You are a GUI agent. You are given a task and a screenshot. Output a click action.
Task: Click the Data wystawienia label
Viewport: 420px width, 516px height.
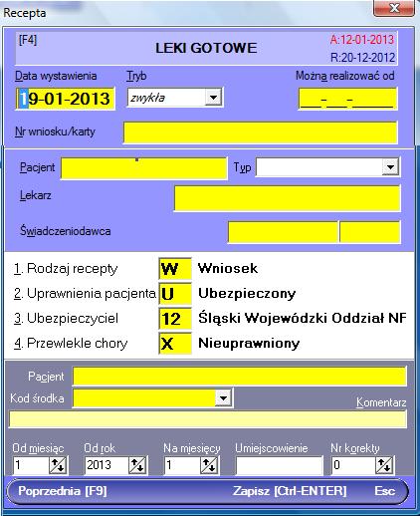56,76
